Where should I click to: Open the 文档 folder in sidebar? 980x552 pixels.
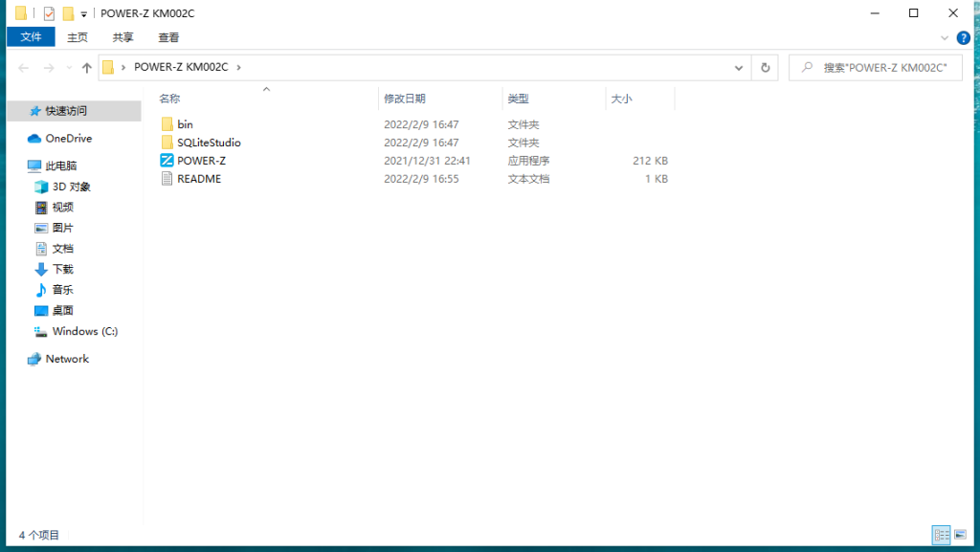pos(55,249)
